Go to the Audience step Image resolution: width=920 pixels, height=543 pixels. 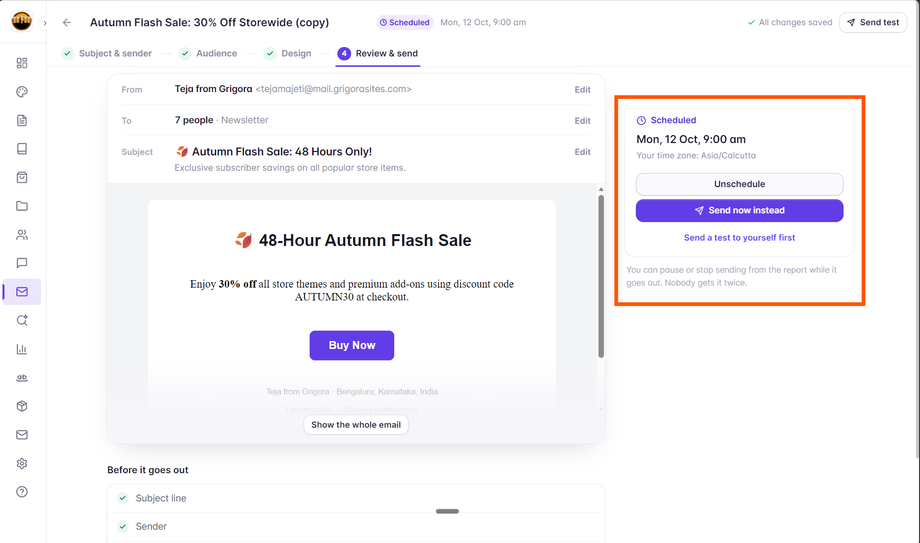pyautogui.click(x=208, y=53)
